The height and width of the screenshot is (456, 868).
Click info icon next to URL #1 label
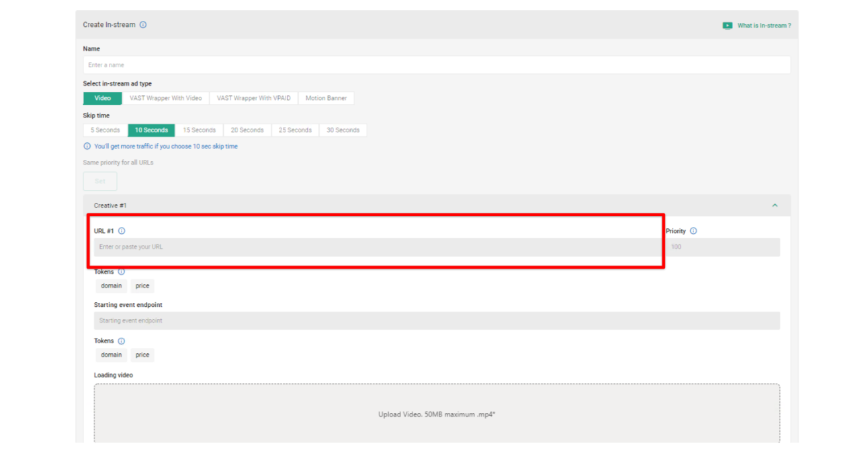point(122,231)
